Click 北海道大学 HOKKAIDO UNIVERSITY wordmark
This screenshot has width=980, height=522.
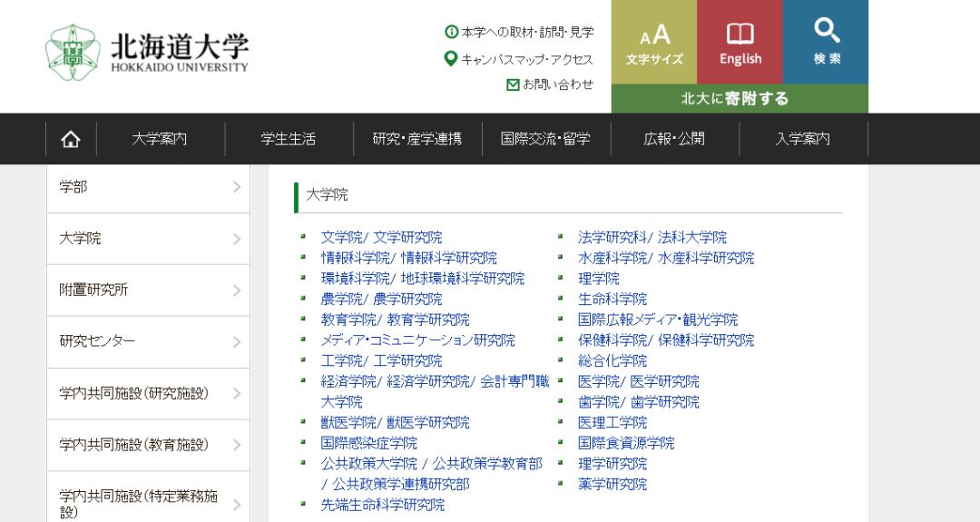[x=180, y=53]
